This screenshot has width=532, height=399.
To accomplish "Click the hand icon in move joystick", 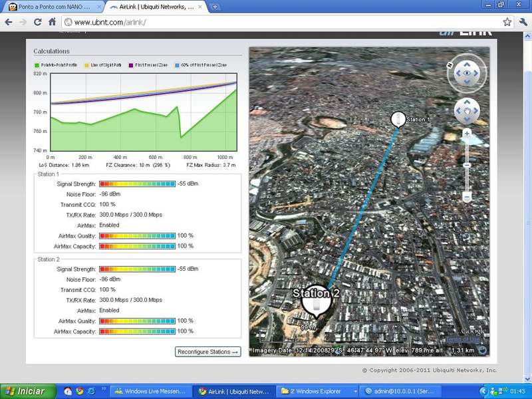I will click(x=467, y=110).
